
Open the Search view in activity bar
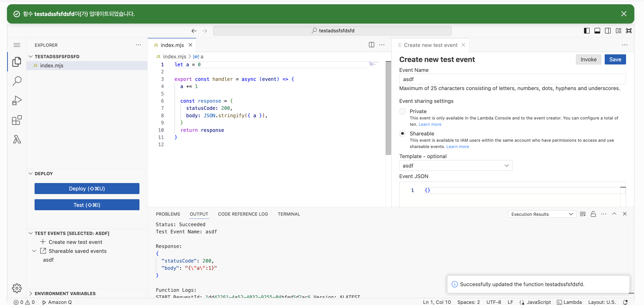click(17, 81)
